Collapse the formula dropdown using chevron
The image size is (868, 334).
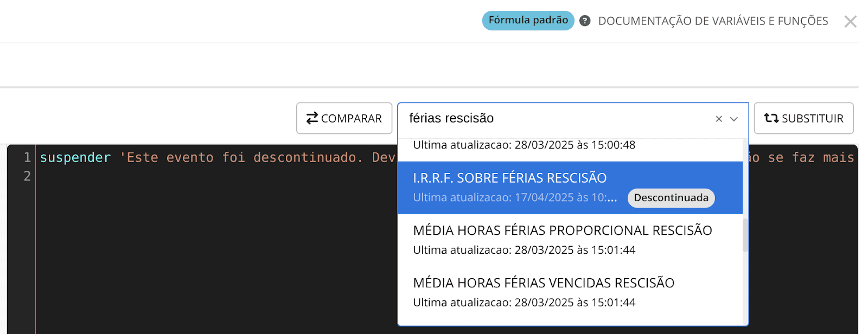[734, 119]
